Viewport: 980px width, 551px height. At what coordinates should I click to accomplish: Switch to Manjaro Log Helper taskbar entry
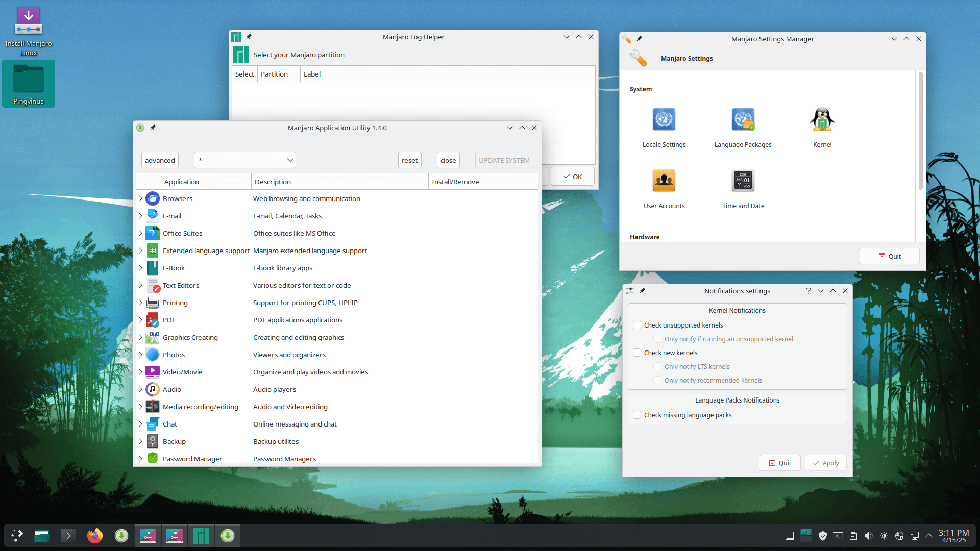(x=201, y=535)
